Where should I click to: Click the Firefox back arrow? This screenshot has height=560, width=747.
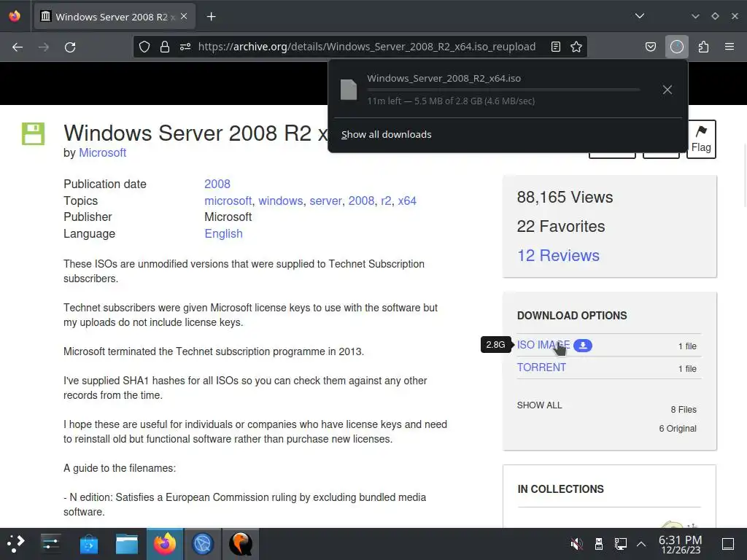click(x=18, y=47)
